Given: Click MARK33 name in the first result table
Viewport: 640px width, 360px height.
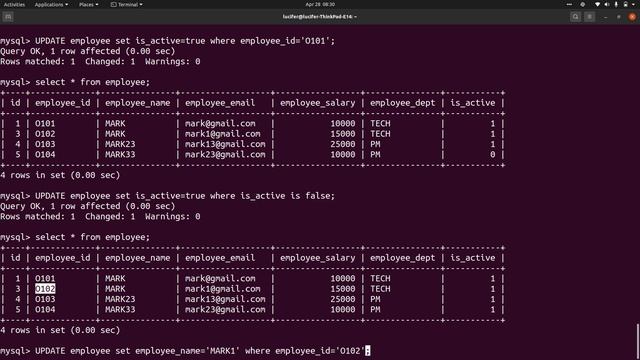Looking at the screenshot, I should pos(120,155).
